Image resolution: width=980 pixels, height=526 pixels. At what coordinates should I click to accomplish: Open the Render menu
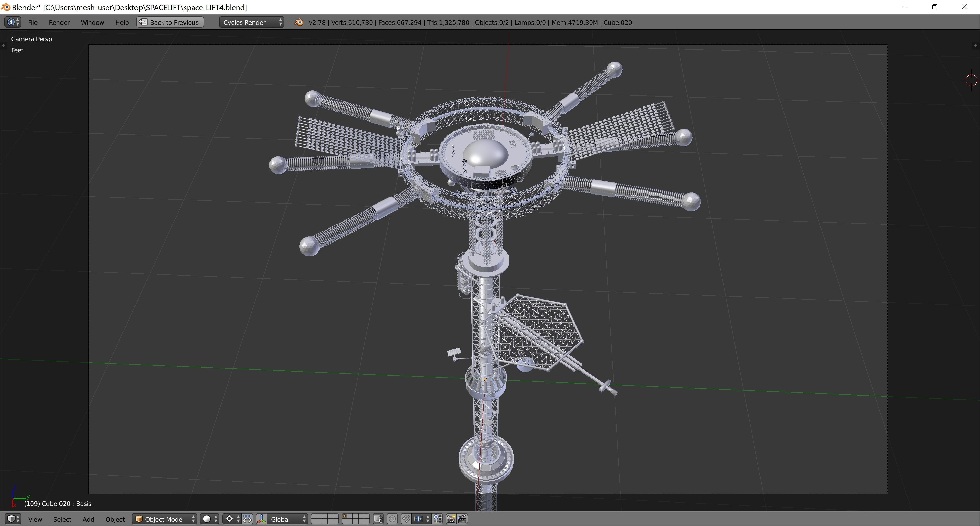click(x=59, y=22)
